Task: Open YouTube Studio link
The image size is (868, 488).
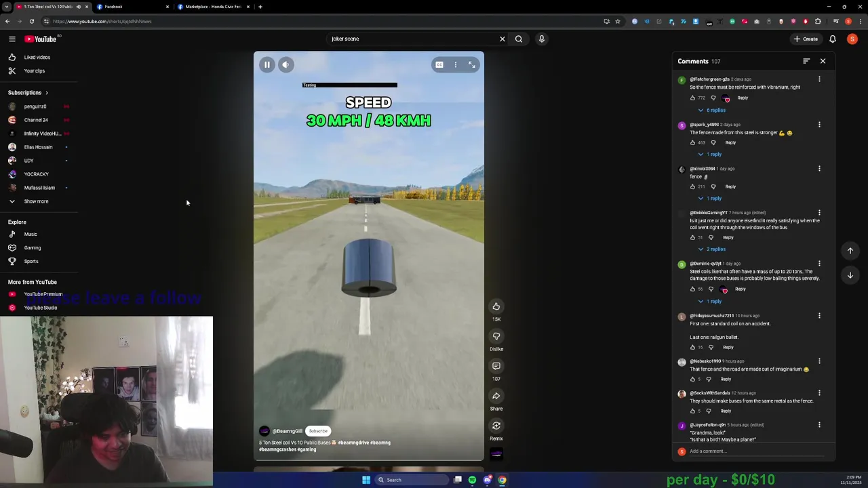Action: 39,308
